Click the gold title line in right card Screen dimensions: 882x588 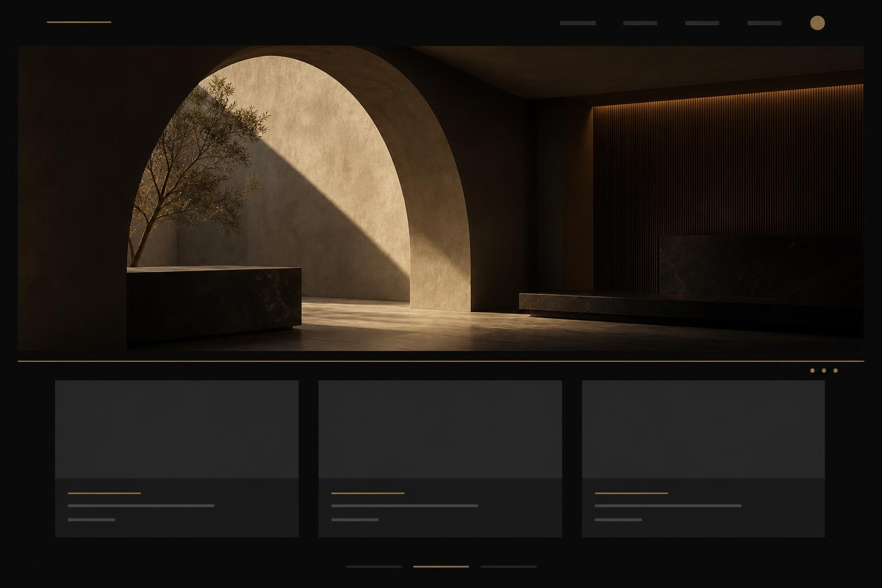(x=632, y=493)
